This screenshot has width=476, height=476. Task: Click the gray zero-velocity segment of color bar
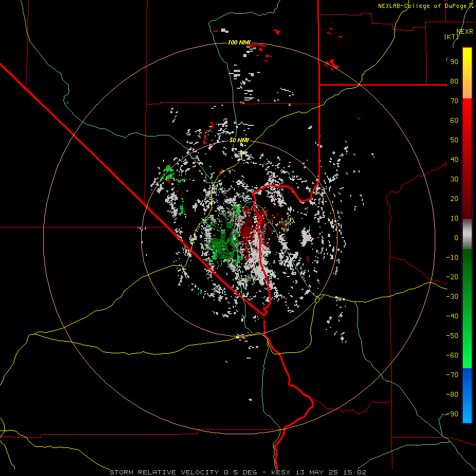point(467,234)
